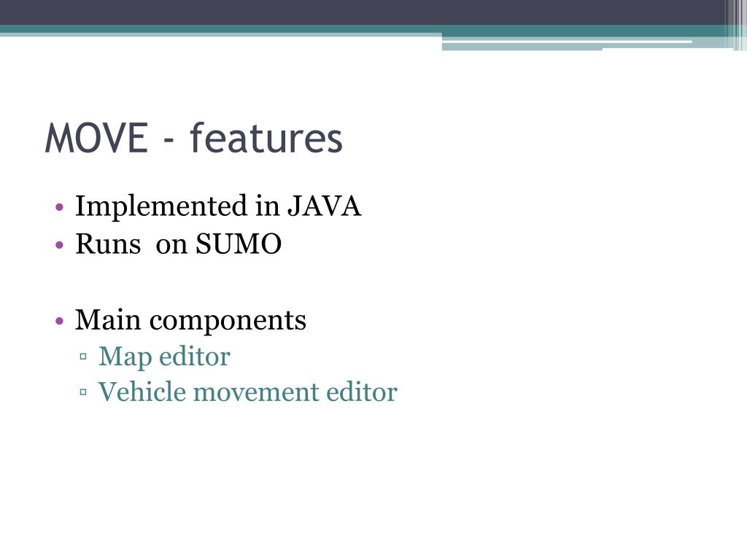
Task: Select the 'Implemented in JAVA' bullet text
Action: (218, 206)
